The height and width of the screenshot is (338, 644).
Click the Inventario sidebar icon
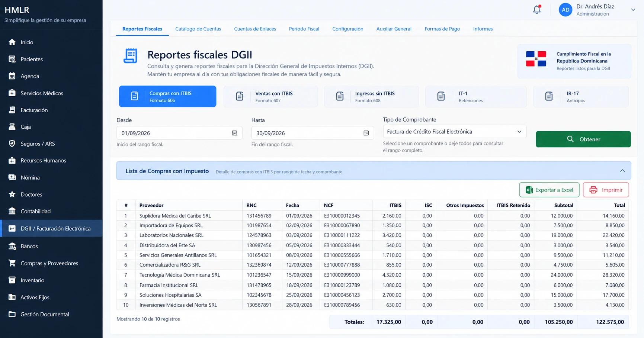[12, 280]
